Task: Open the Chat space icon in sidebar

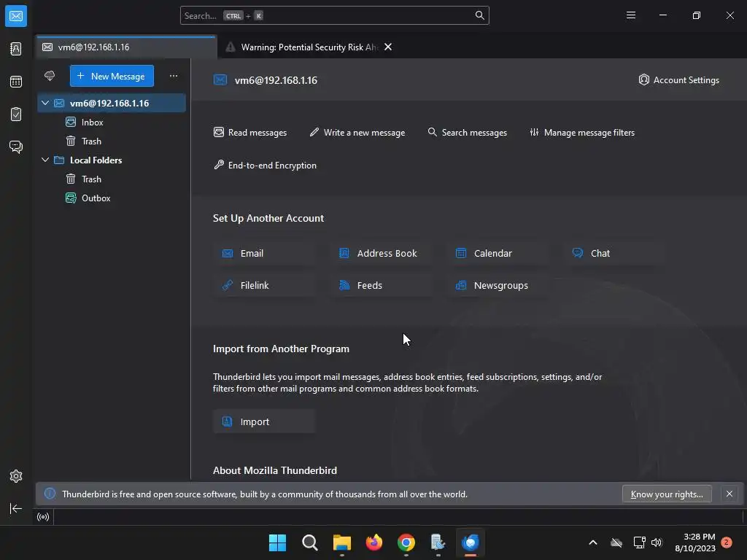Action: [x=16, y=147]
